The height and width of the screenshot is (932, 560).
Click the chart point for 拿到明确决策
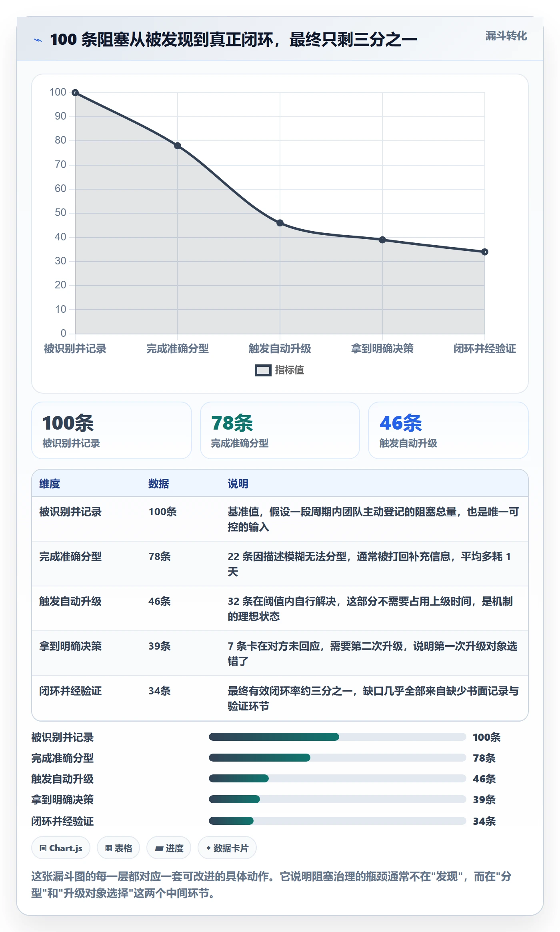click(x=382, y=240)
